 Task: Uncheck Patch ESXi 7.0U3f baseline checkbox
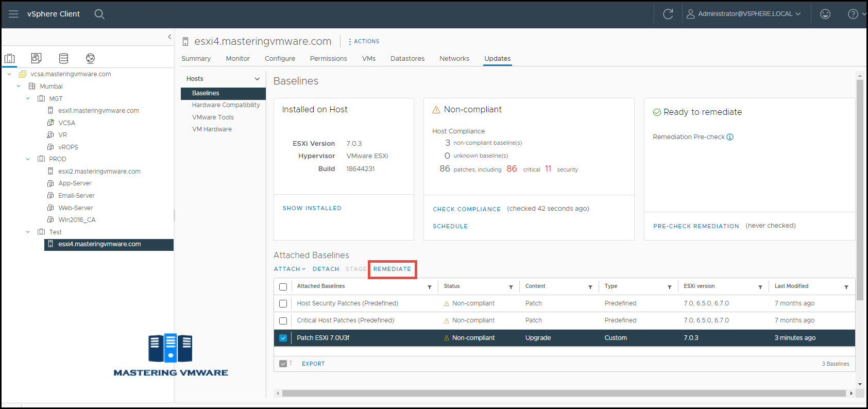click(283, 338)
